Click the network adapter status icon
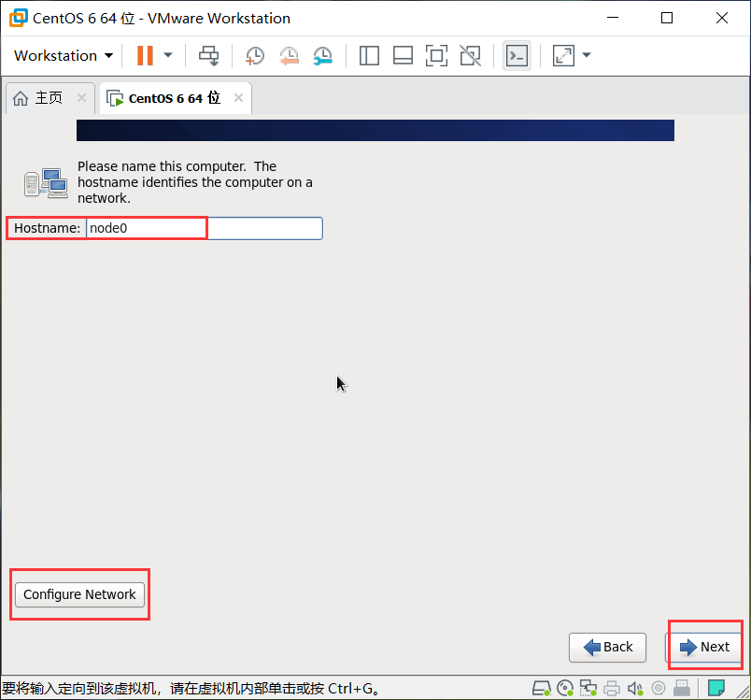Image resolution: width=751 pixels, height=700 pixels. click(588, 689)
